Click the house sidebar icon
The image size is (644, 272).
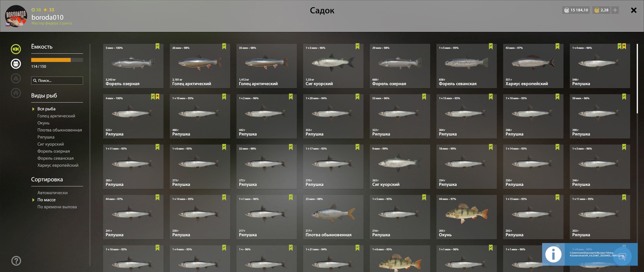click(16, 93)
